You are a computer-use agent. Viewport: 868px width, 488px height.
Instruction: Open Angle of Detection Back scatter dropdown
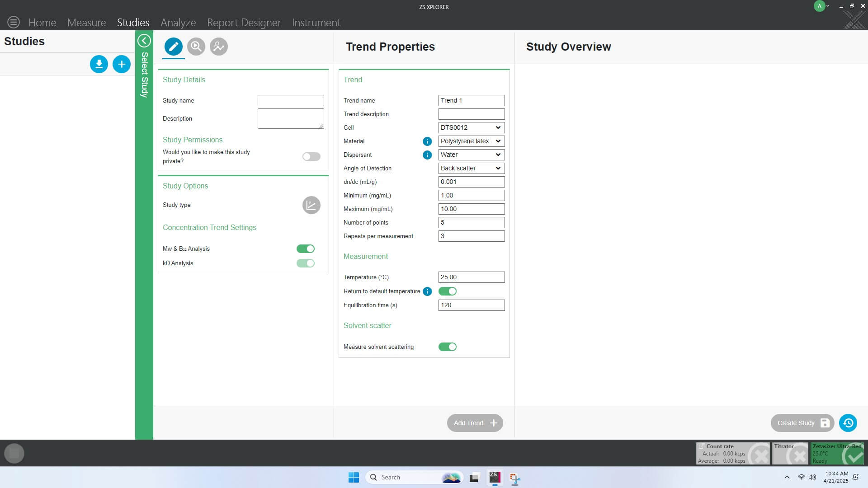click(x=472, y=169)
